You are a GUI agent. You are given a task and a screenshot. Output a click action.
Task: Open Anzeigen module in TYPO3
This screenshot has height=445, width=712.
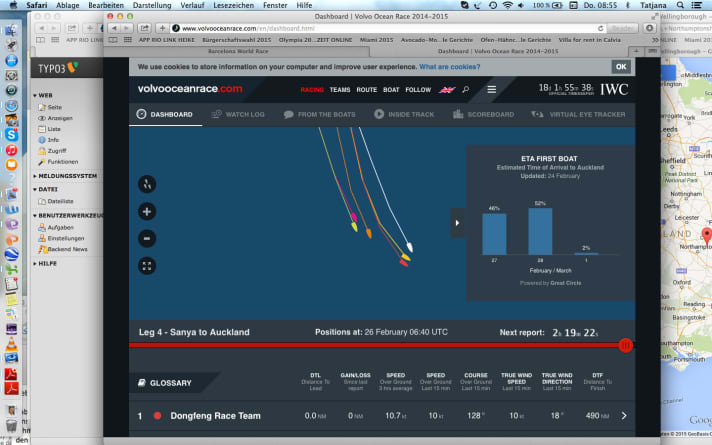[55, 118]
